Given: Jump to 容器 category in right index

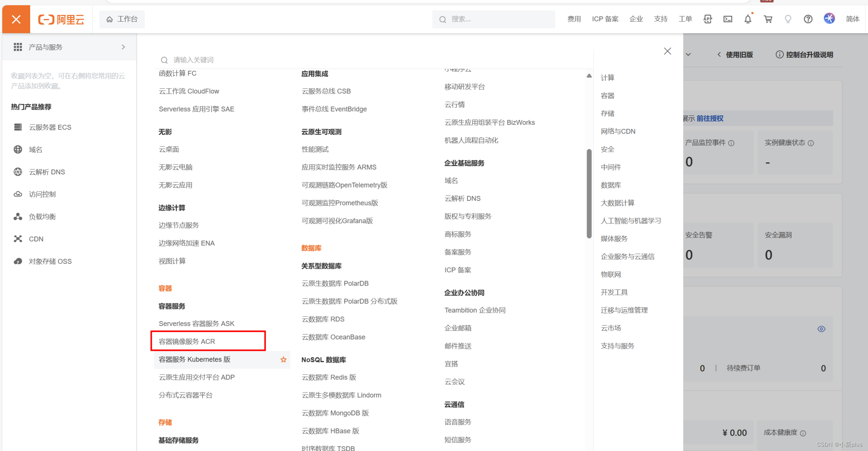Looking at the screenshot, I should point(608,95).
